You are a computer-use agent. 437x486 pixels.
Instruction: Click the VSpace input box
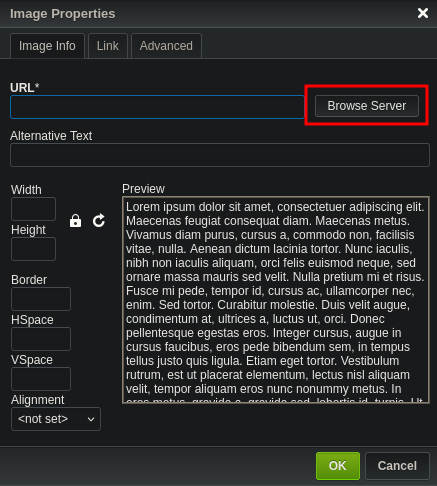coord(41,379)
